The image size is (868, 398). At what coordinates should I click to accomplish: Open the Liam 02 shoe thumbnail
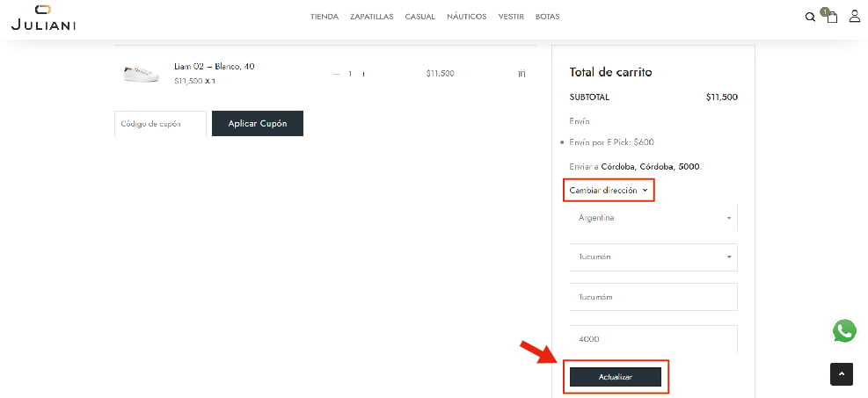pos(141,73)
